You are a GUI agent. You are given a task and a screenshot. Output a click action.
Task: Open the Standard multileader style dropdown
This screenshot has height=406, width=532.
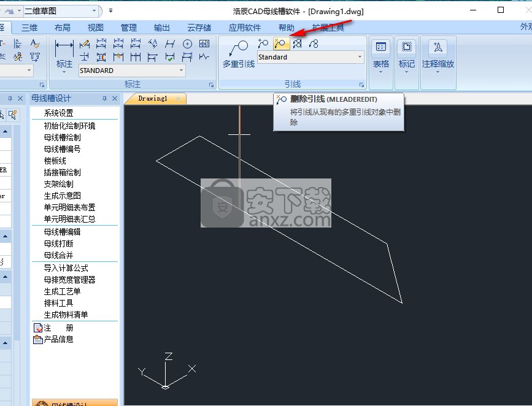[x=360, y=56]
